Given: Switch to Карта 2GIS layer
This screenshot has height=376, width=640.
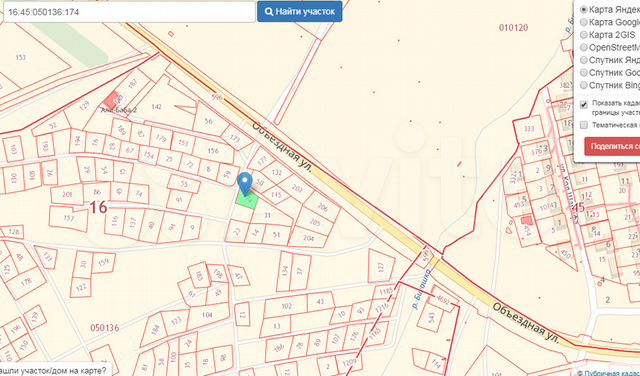Looking at the screenshot, I should 584,34.
